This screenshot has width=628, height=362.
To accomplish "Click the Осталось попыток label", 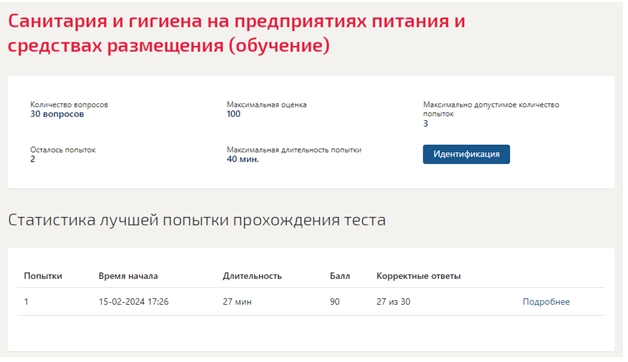I will tap(63, 150).
